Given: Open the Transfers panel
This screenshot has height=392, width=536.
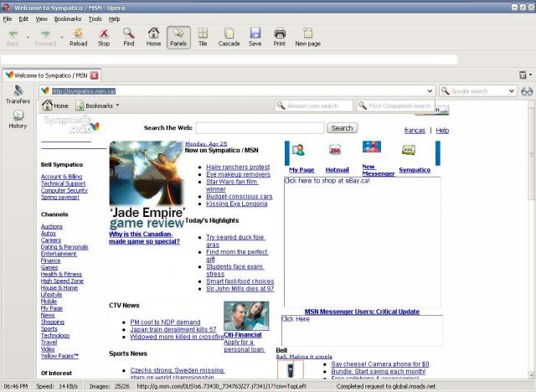Looking at the screenshot, I should 18,95.
